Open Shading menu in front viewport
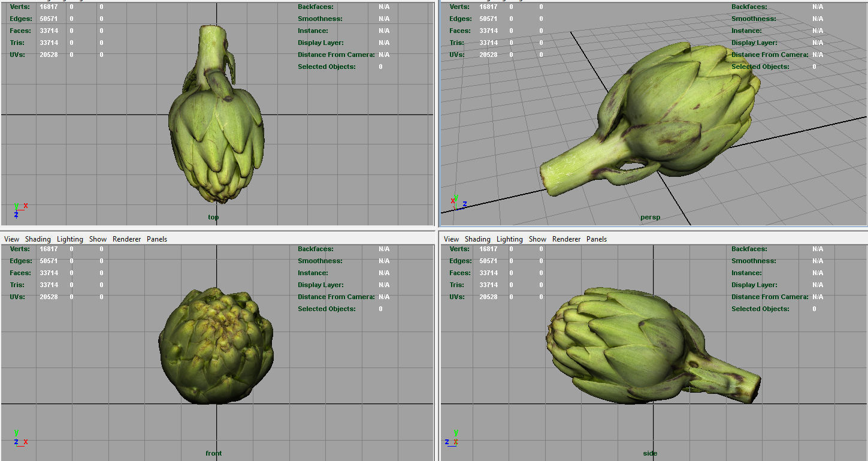Screen dimensions: 868x461 38,239
